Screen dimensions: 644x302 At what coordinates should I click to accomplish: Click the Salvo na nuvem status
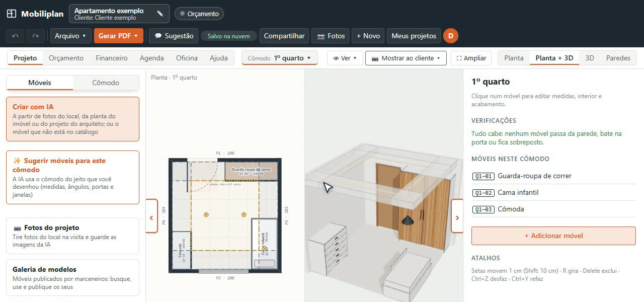228,36
